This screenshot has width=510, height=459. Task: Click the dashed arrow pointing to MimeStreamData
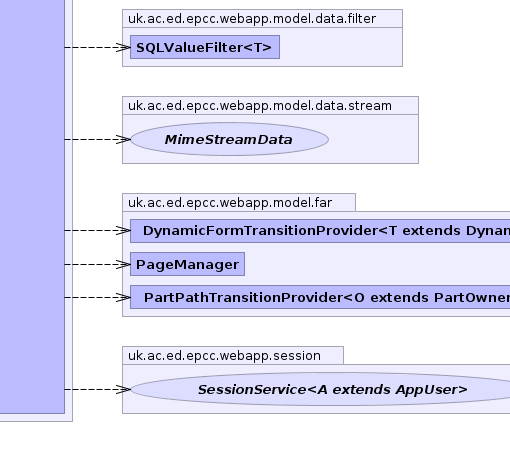click(x=97, y=139)
